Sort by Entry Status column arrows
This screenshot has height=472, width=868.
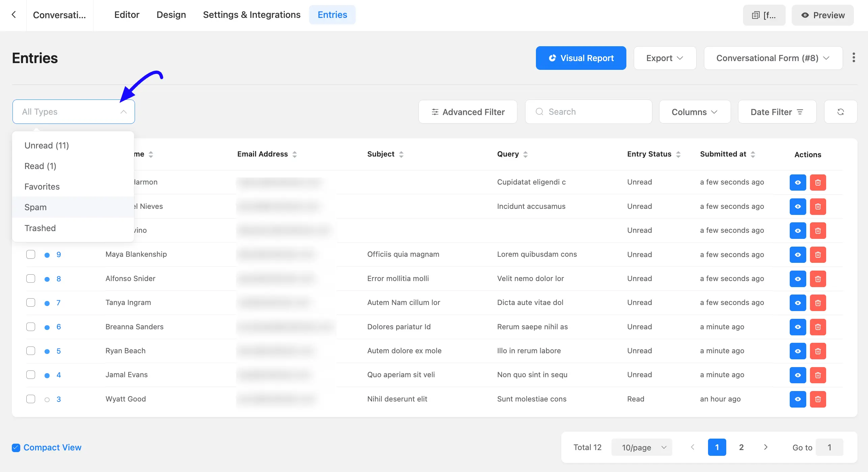(x=678, y=155)
